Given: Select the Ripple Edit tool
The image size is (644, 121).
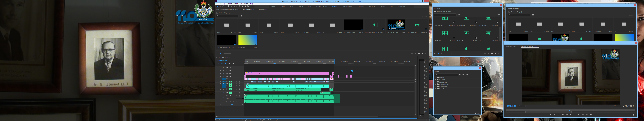Looking at the screenshot, I should point(226,6).
